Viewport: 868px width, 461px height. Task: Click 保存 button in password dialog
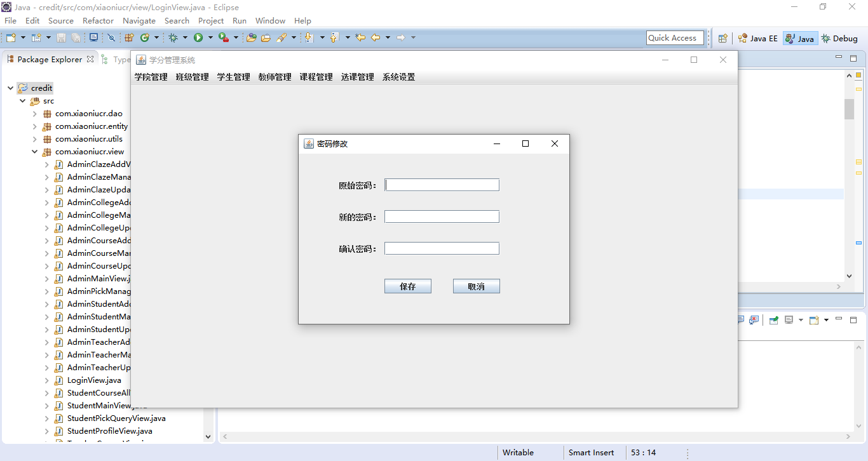click(x=408, y=286)
